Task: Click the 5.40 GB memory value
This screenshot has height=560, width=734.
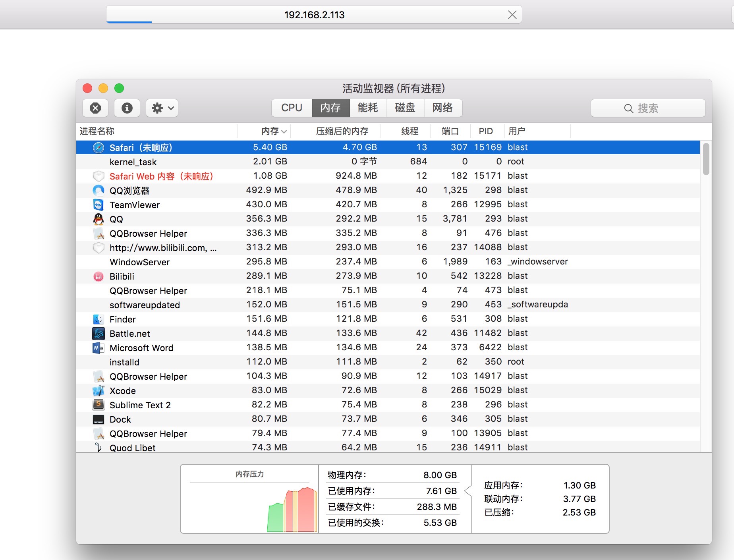Action: click(270, 147)
